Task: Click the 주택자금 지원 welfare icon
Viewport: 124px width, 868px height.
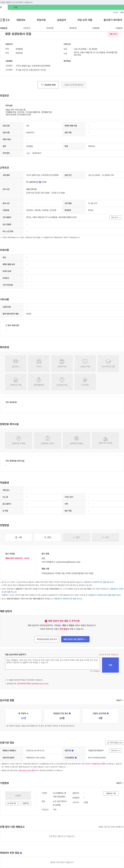Action: (16, 382)
